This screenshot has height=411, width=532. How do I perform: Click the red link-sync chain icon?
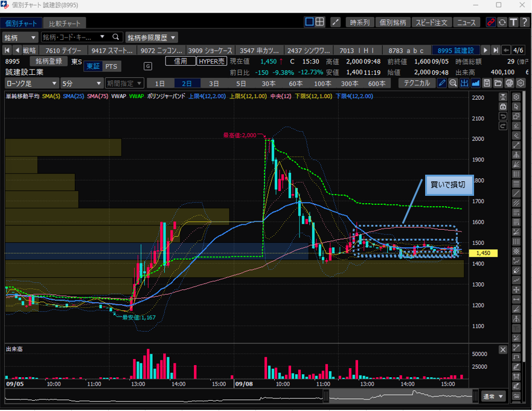491,22
